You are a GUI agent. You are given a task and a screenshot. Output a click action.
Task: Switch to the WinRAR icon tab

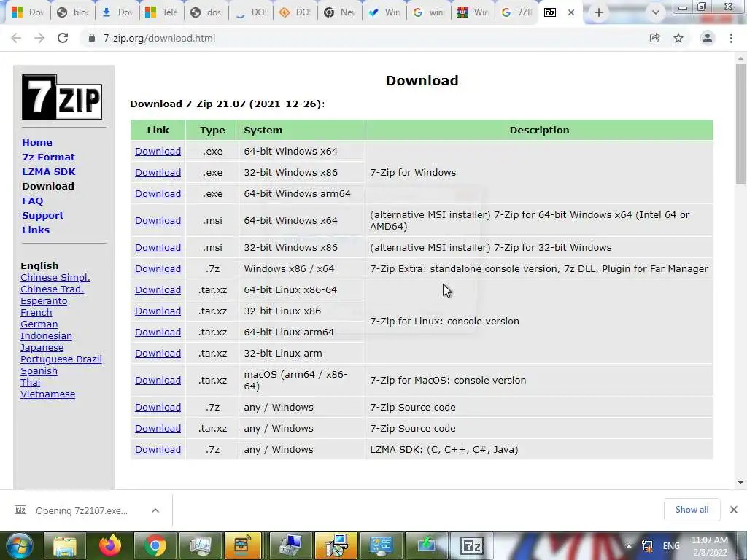[x=473, y=12]
